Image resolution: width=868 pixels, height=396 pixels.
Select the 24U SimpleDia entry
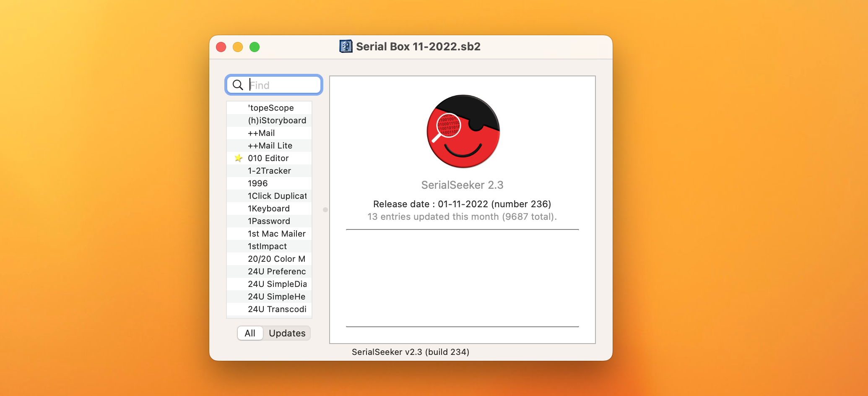coord(269,284)
